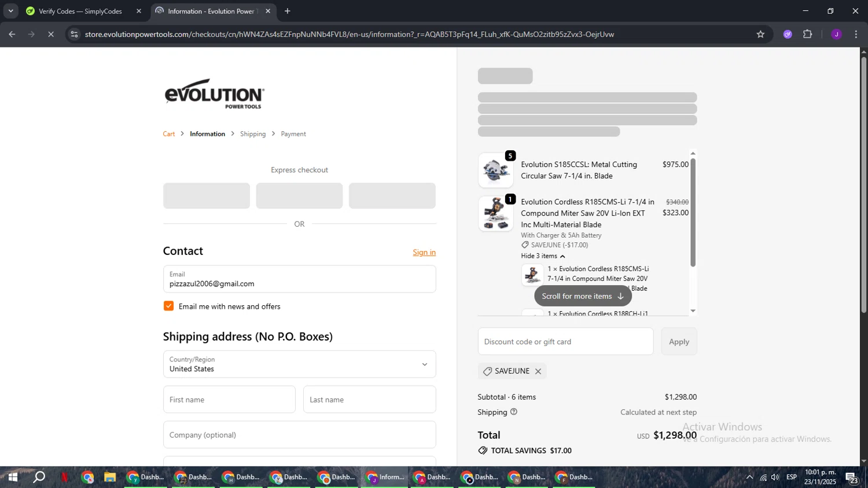
Task: Click the page vertical scrollbar
Action: pyautogui.click(x=863, y=185)
